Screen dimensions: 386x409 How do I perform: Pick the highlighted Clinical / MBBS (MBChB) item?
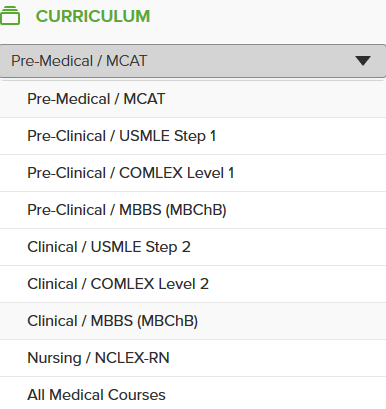click(193, 321)
